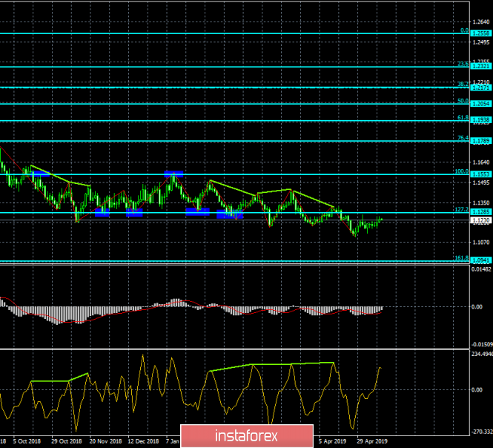Select the 50.0 Fibonacci level label
This screenshot has width=493, height=448.
pos(463,101)
